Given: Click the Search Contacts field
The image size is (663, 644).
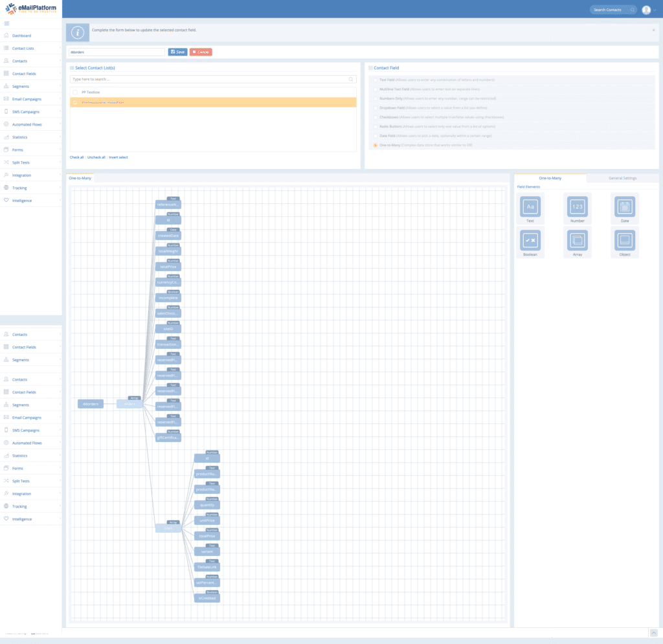Looking at the screenshot, I should [613, 10].
